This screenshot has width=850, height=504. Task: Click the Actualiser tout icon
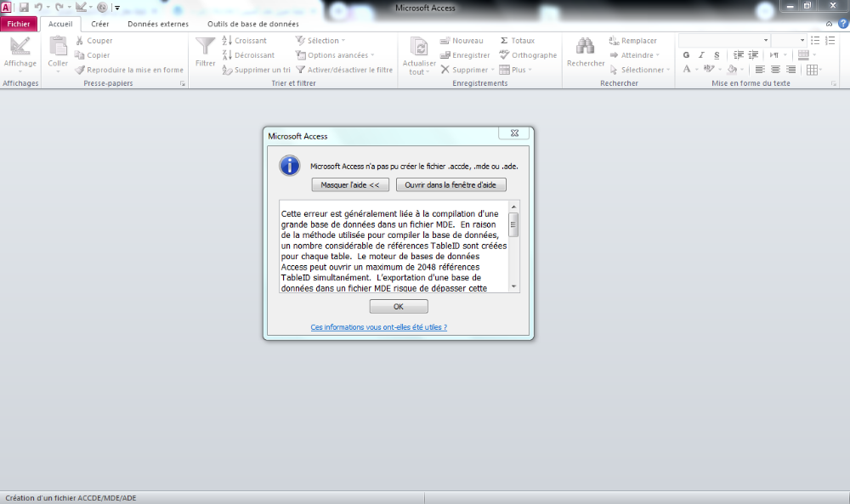(418, 48)
